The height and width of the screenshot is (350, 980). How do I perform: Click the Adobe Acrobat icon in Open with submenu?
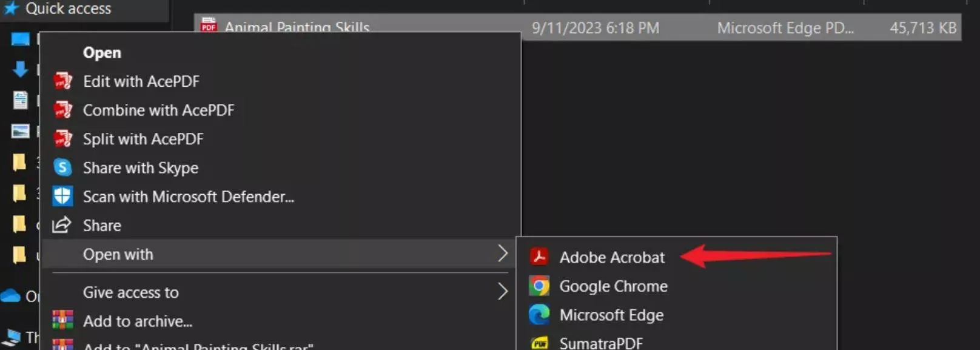click(540, 257)
